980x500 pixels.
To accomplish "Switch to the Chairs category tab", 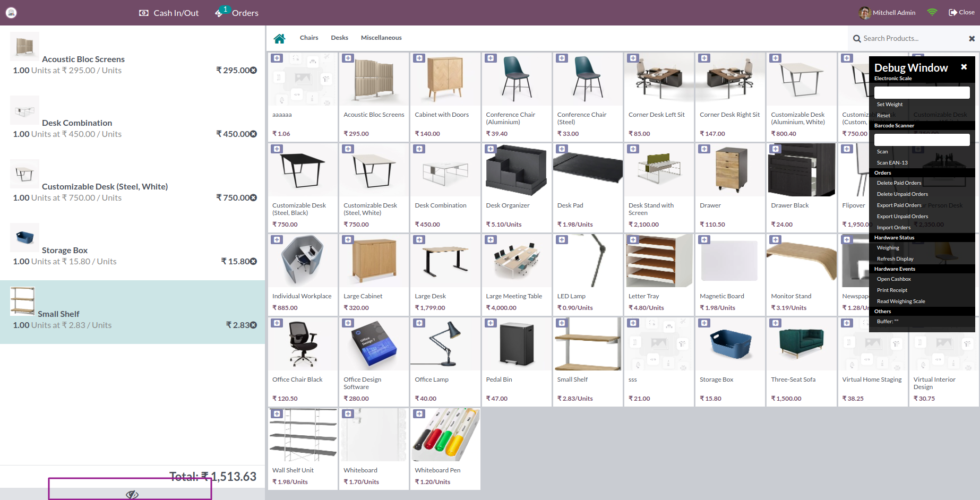I will click(x=309, y=38).
